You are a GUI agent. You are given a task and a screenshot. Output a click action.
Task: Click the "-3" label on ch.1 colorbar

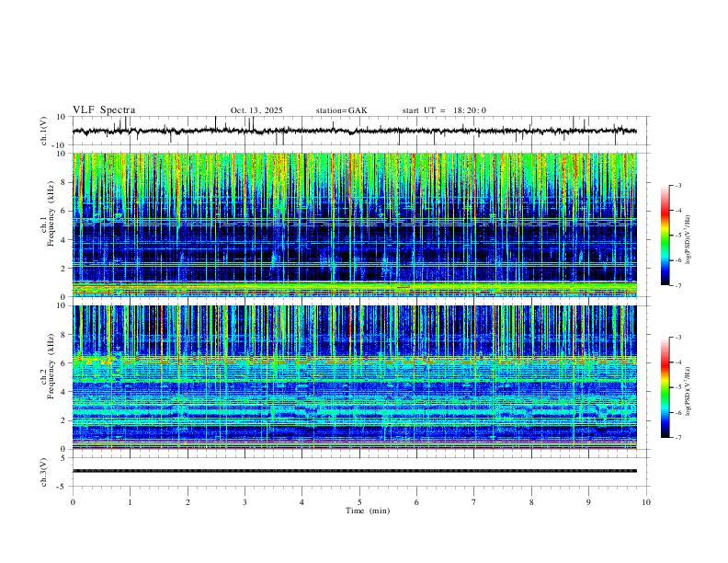(678, 185)
